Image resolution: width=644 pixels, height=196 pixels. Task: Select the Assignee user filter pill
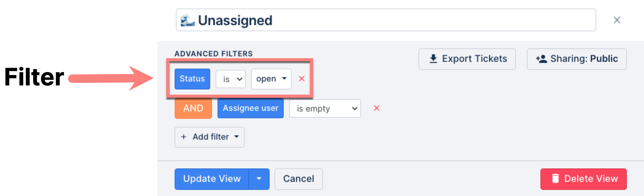pos(250,108)
